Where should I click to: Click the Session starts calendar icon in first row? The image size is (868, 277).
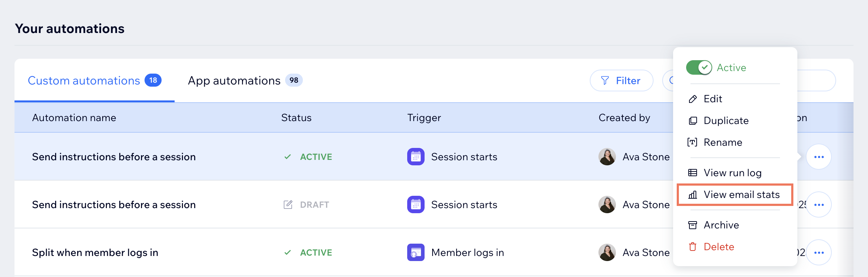[x=416, y=157]
